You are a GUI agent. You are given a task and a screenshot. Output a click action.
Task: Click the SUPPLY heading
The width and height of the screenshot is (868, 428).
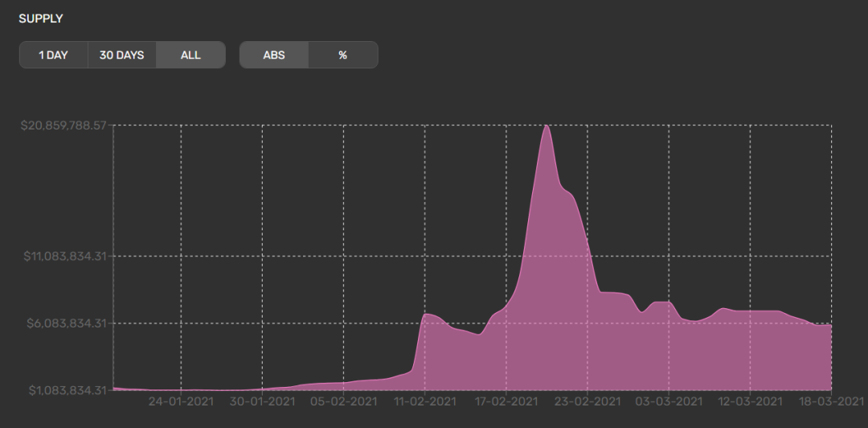pyautogui.click(x=41, y=19)
